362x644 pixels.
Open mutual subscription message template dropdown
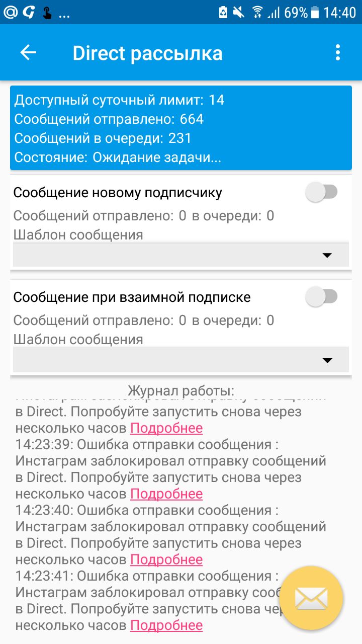click(x=180, y=360)
